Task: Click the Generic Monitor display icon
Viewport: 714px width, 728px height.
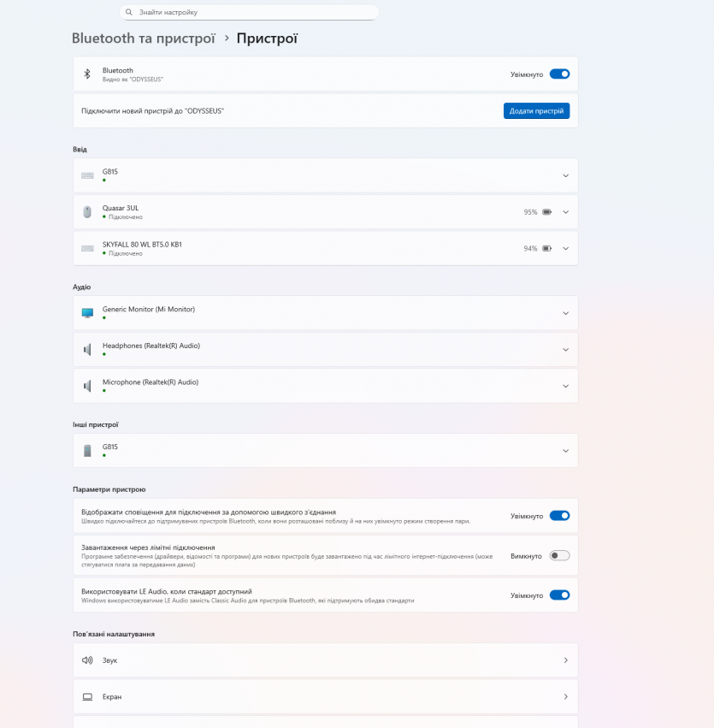Action: click(x=87, y=313)
